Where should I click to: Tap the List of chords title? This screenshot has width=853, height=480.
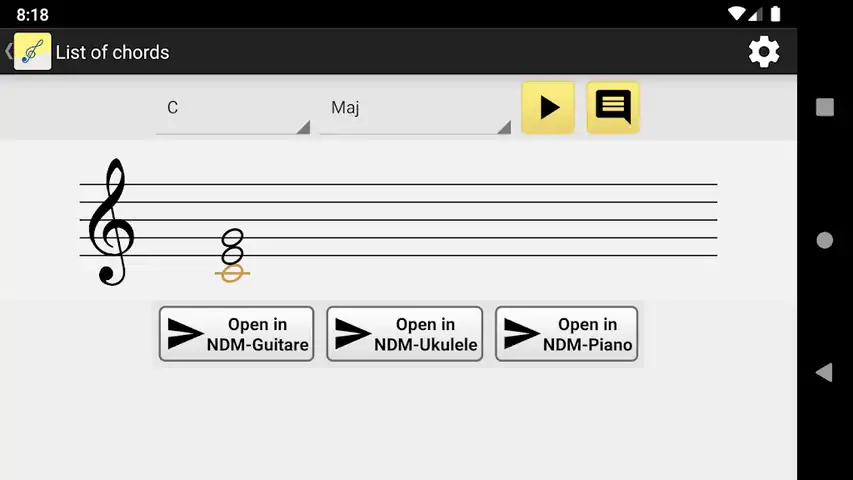pos(112,52)
